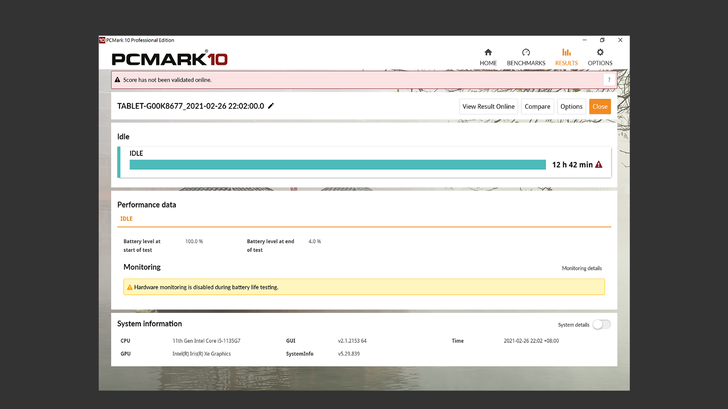Viewport: 728px width, 409px height.
Task: Close the result with orange Close button
Action: pyautogui.click(x=600, y=106)
